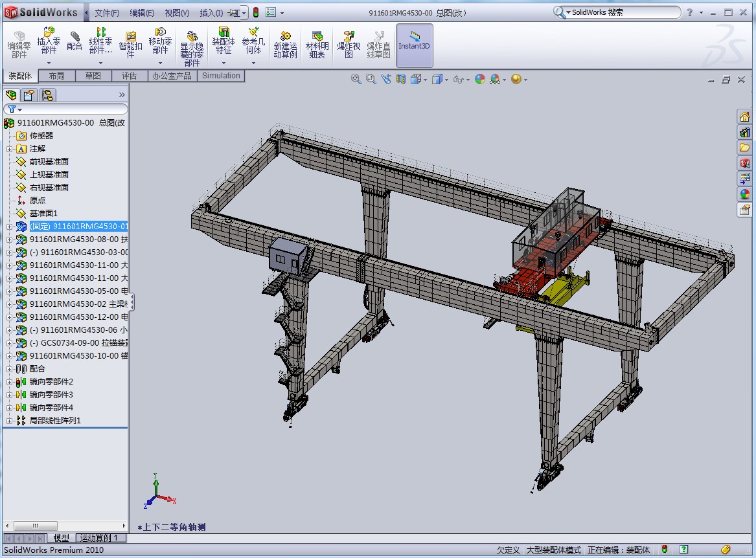Switch to the 草图 sketch tab
756x558 pixels.
coord(93,76)
